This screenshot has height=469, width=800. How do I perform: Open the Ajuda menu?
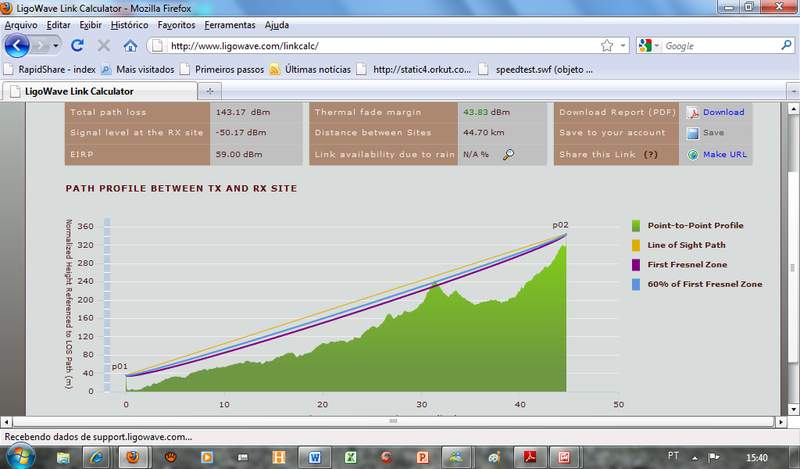pos(277,25)
